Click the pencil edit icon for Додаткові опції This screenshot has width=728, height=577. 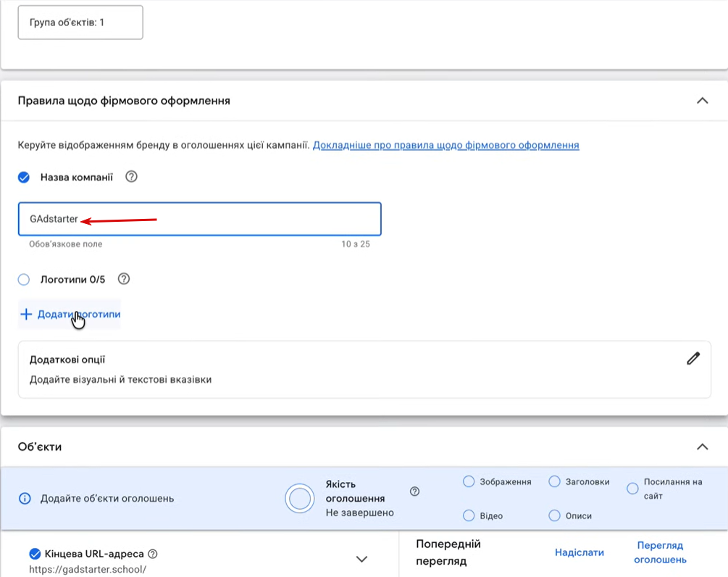(693, 358)
